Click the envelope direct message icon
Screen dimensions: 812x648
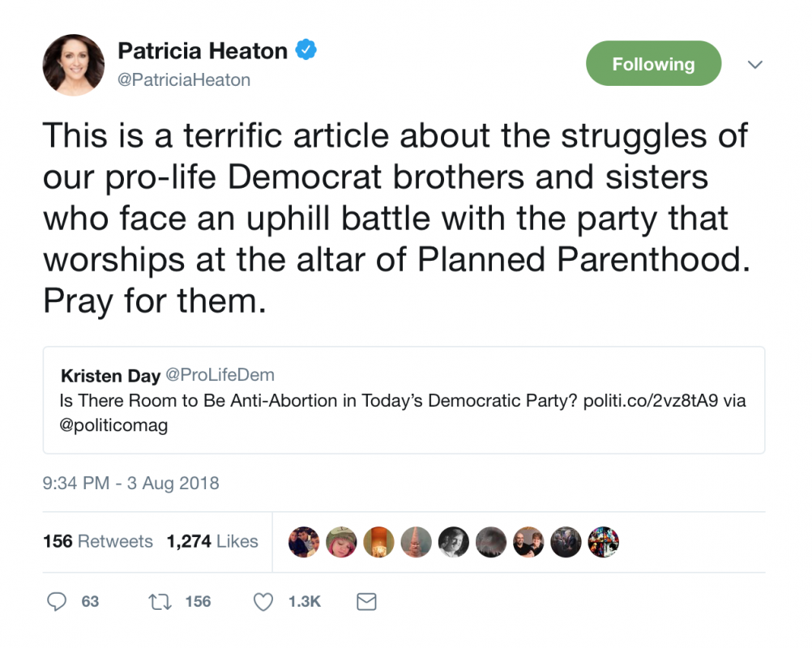366,602
